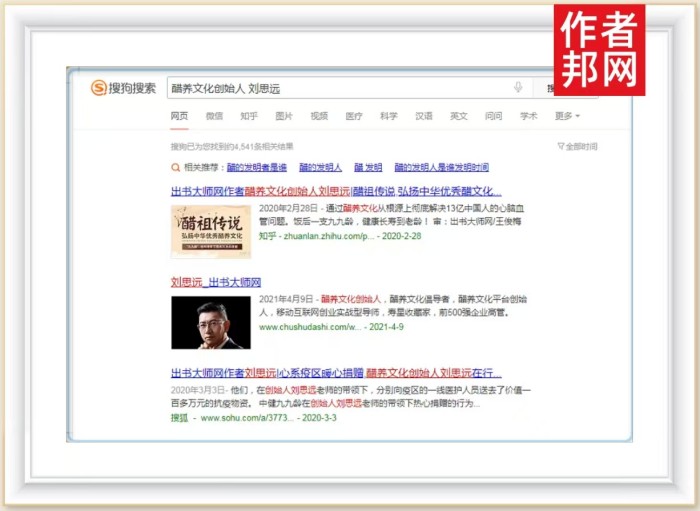The width and height of the screenshot is (700, 511).
Task: Activate the microphone voice search icon
Action: [518, 88]
